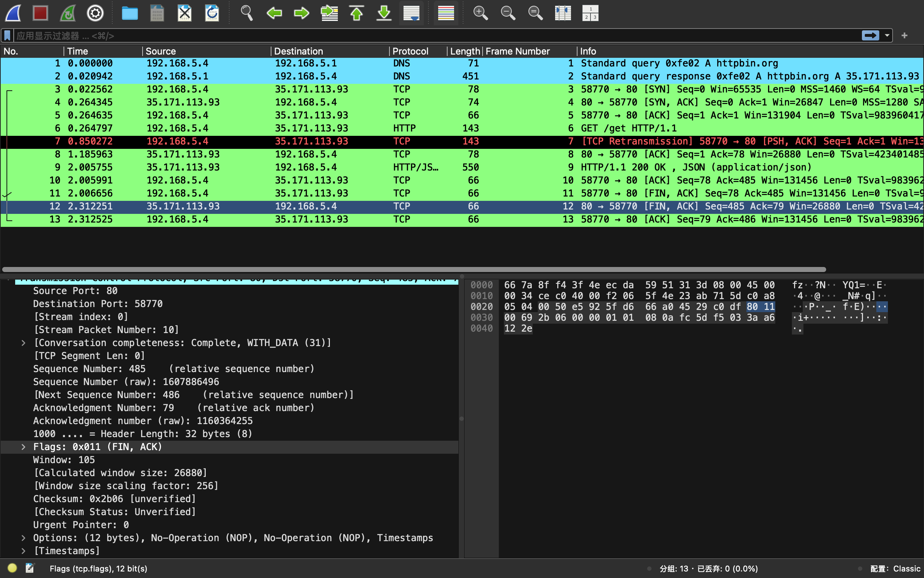Image resolution: width=924 pixels, height=578 pixels.
Task: Open capture file properties status icon
Action: pyautogui.click(x=30, y=568)
